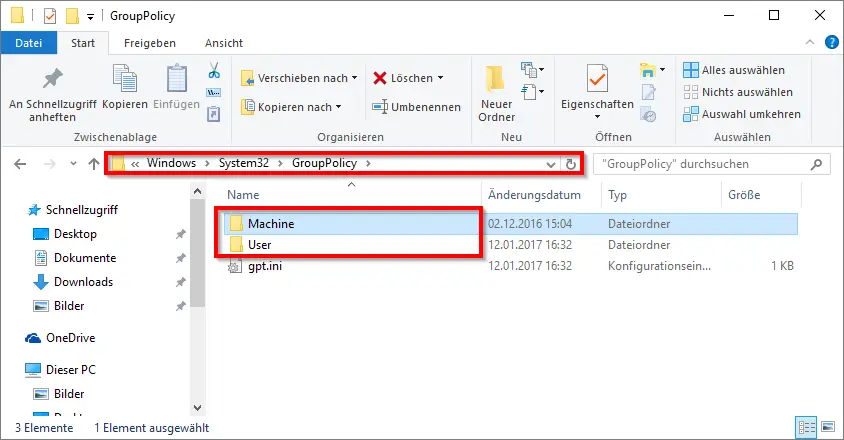Click the Eigenschaften checkmark icon
The height and width of the screenshot is (440, 844).
coord(597,79)
